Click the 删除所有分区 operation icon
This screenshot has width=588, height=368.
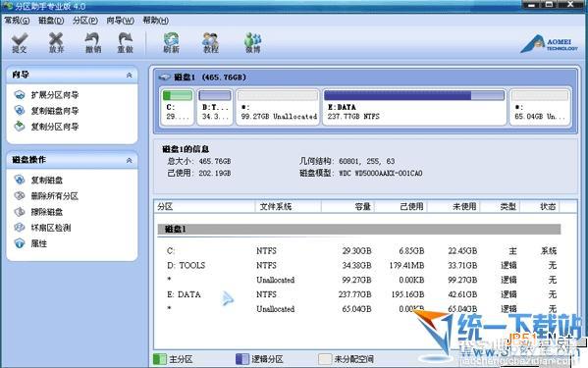[x=20, y=195]
